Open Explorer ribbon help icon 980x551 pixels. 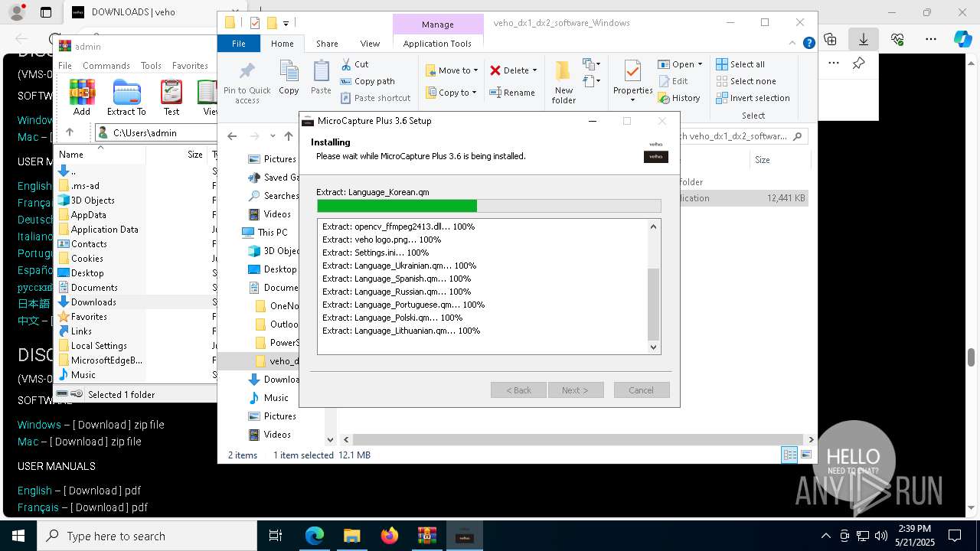tap(808, 44)
